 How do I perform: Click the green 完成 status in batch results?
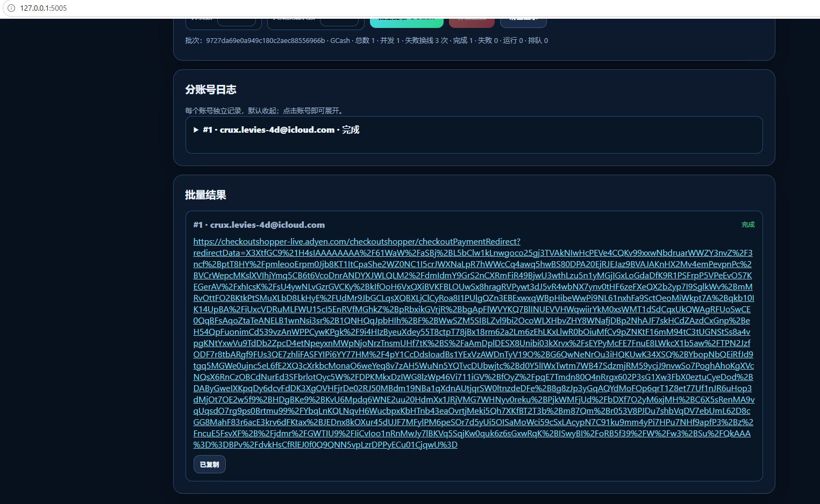(x=748, y=225)
